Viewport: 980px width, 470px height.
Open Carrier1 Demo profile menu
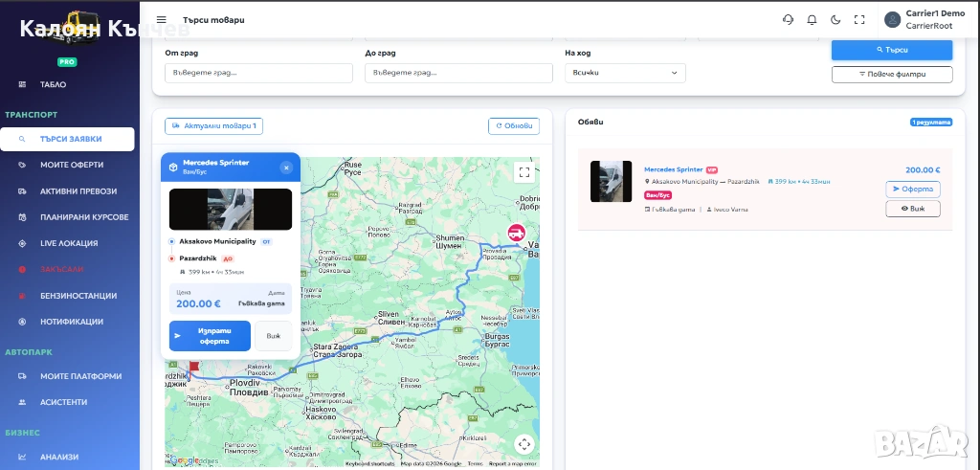coord(924,20)
